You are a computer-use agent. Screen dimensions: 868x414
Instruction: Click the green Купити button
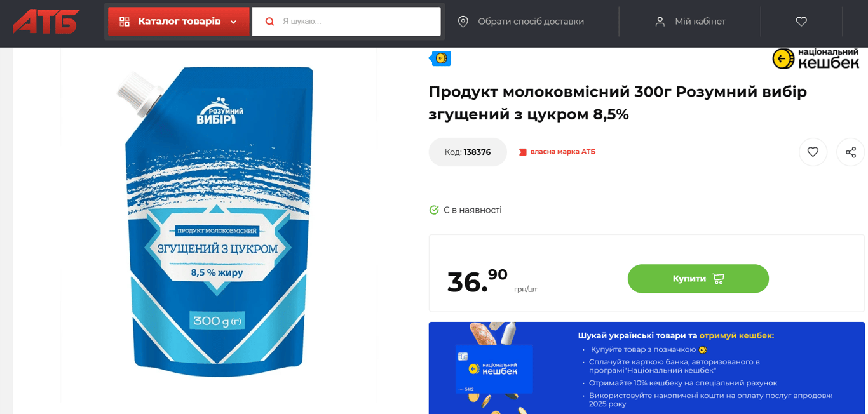(x=698, y=279)
